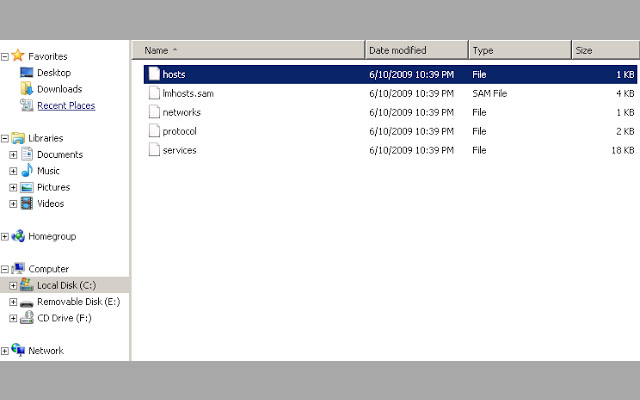The image size is (640, 400).
Task: Sort files by Size column
Action: 603,50
